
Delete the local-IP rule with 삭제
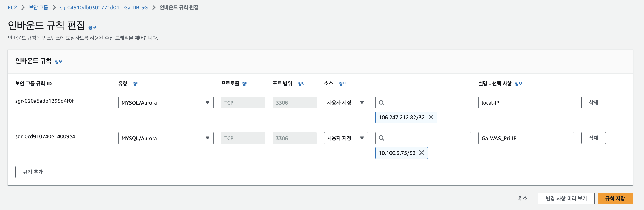(x=594, y=102)
